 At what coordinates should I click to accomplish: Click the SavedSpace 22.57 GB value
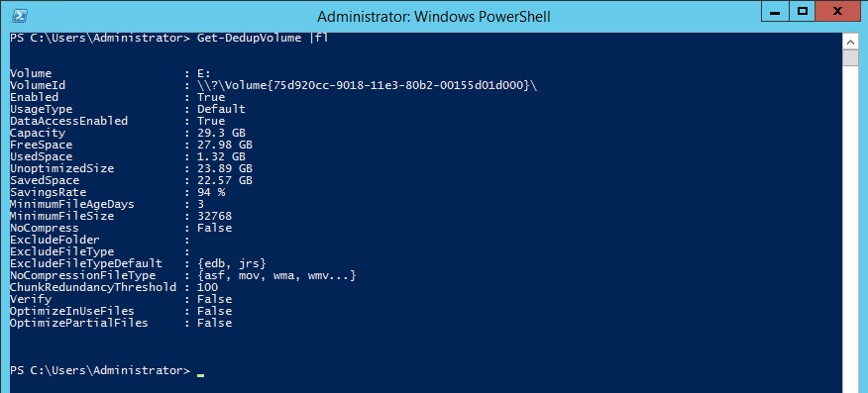coord(225,181)
